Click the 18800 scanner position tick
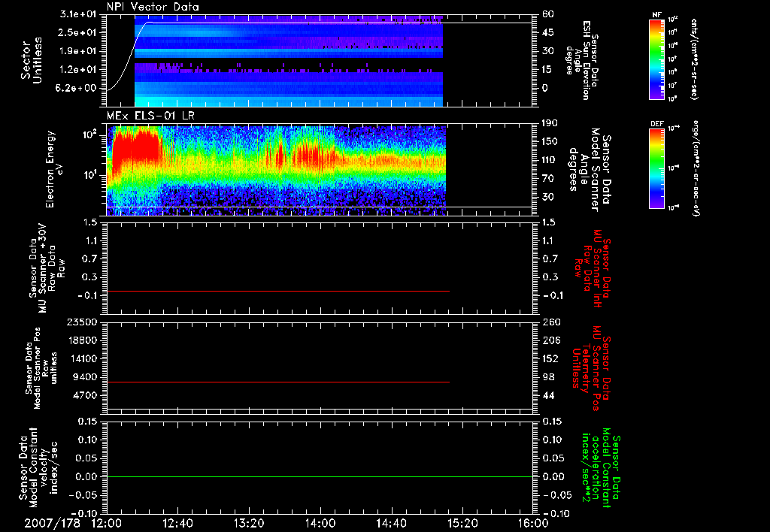The width and height of the screenshot is (770, 532). pyautogui.click(x=81, y=340)
